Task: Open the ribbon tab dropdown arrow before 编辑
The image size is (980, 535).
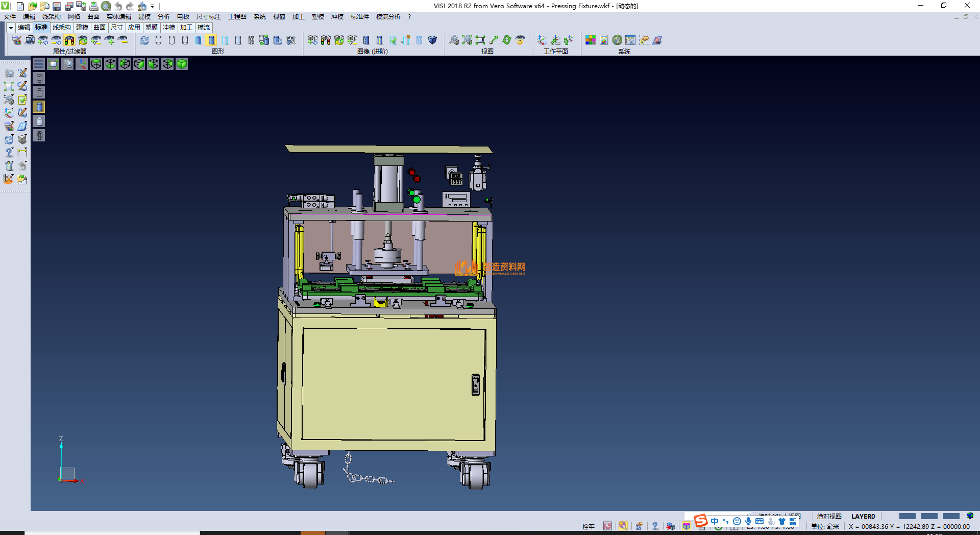Action: click(x=10, y=28)
